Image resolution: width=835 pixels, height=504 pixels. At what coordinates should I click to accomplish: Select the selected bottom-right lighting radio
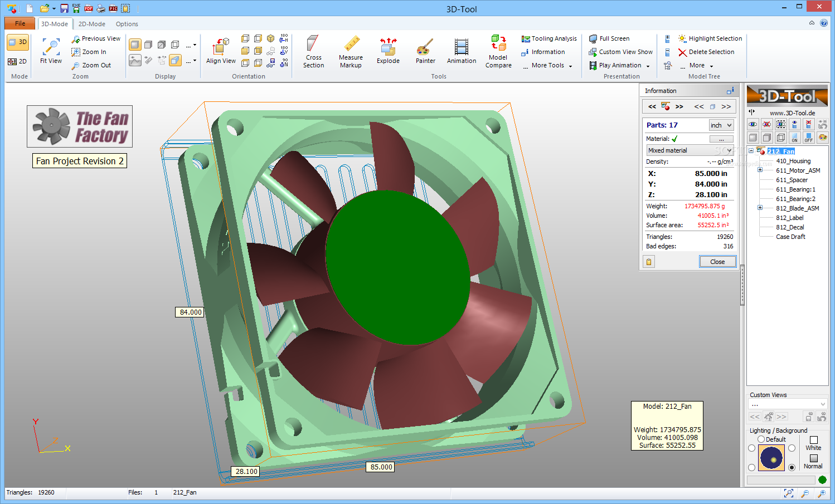(792, 467)
